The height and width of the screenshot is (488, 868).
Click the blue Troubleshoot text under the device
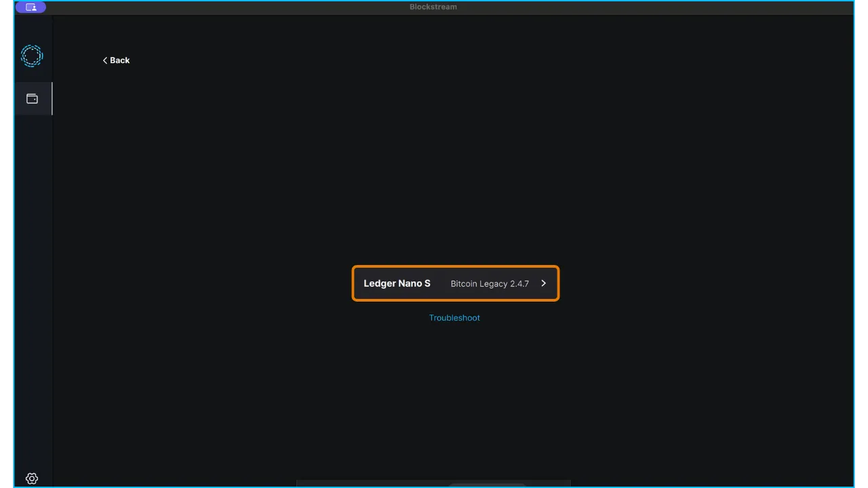click(454, 318)
